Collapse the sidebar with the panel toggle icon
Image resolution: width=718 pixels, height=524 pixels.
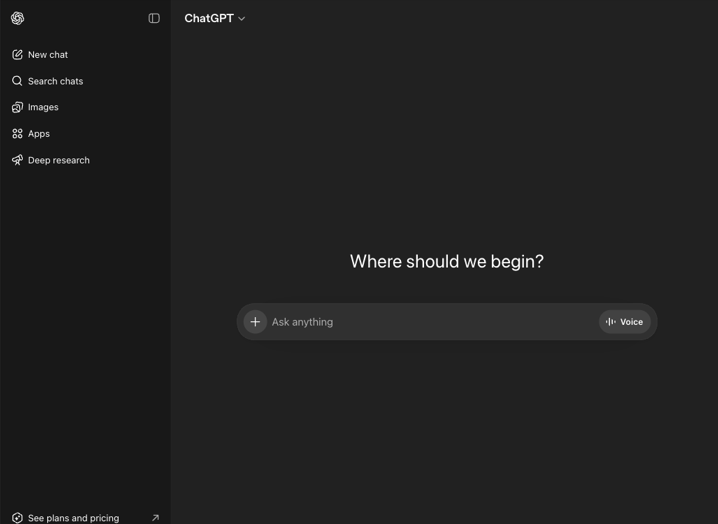click(154, 18)
